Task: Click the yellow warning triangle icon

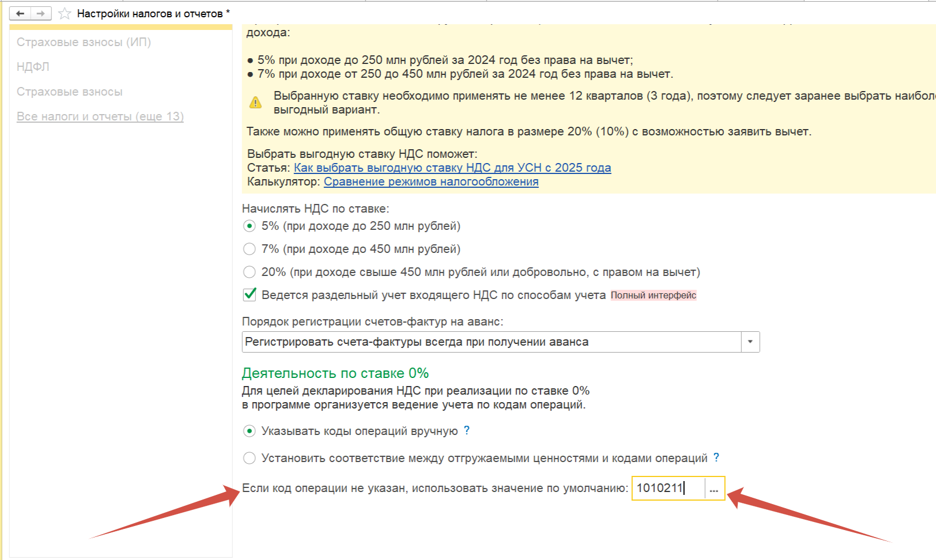Action: [255, 103]
